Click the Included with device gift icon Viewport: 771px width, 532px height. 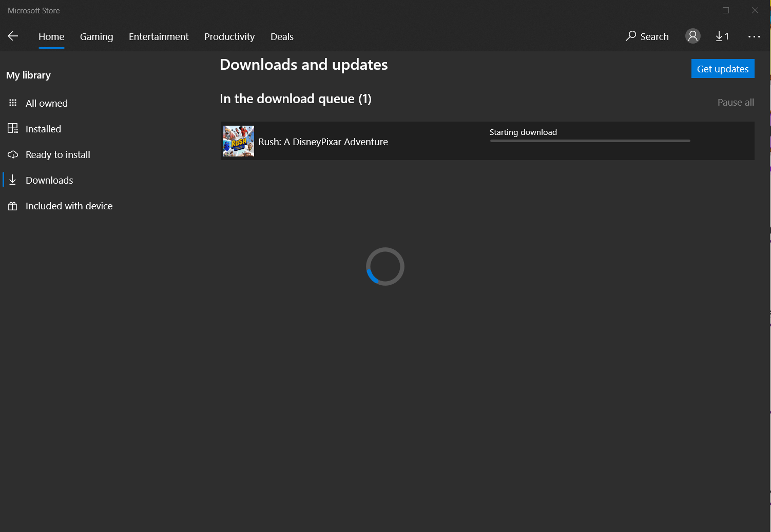(13, 206)
